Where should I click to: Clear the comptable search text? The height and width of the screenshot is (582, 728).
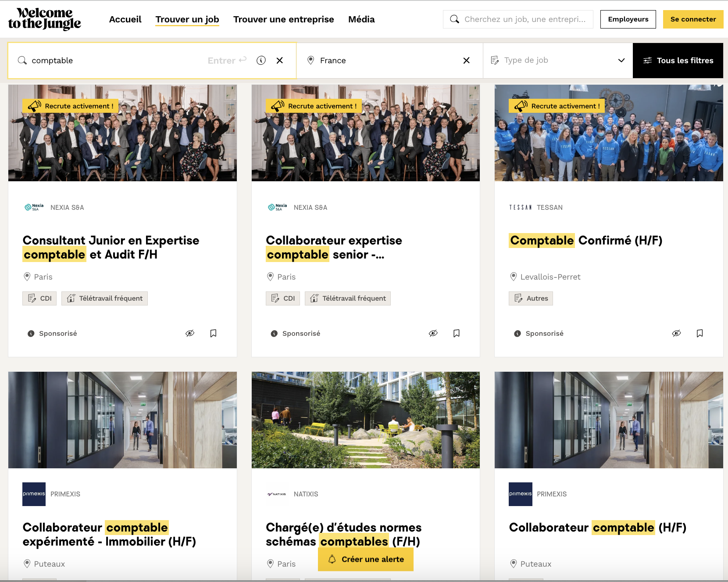[x=280, y=61]
